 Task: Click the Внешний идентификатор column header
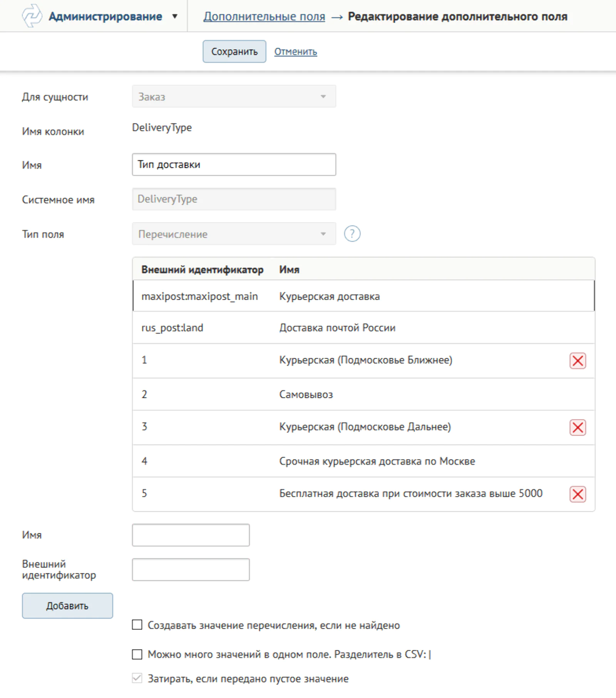pos(203,269)
